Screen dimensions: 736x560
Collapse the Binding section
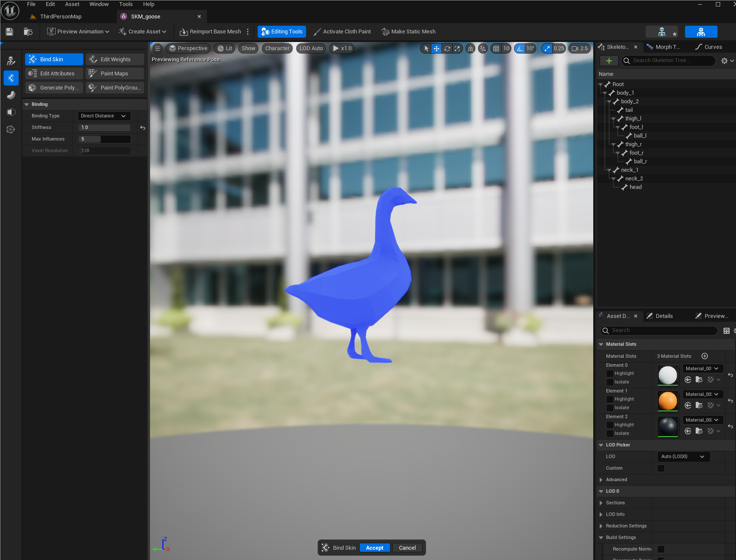pyautogui.click(x=27, y=105)
